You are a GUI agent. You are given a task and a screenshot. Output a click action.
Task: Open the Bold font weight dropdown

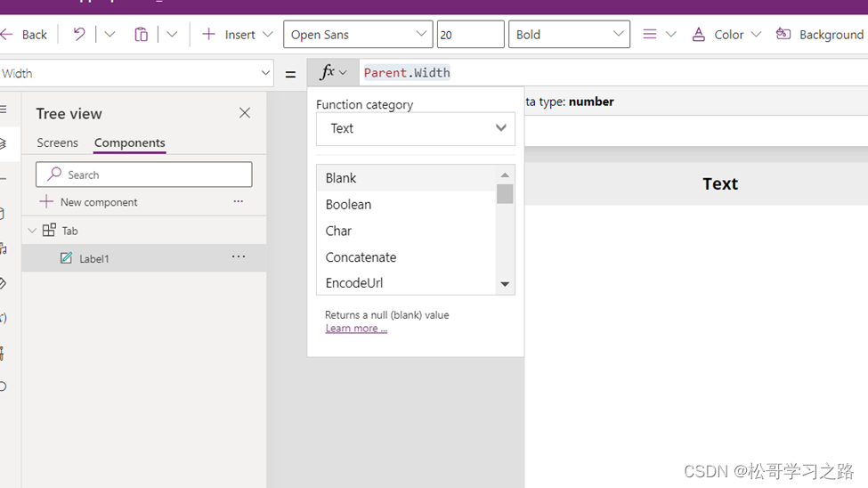click(x=569, y=35)
